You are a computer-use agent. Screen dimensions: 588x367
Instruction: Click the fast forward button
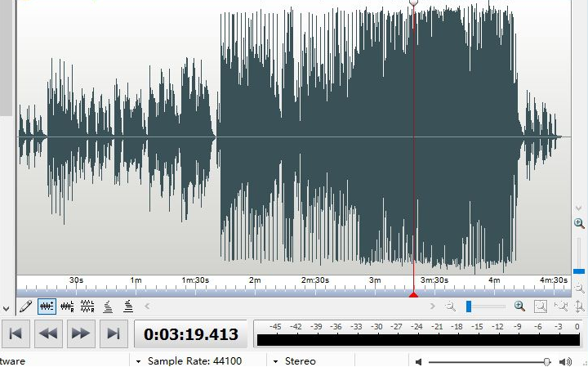(81, 333)
